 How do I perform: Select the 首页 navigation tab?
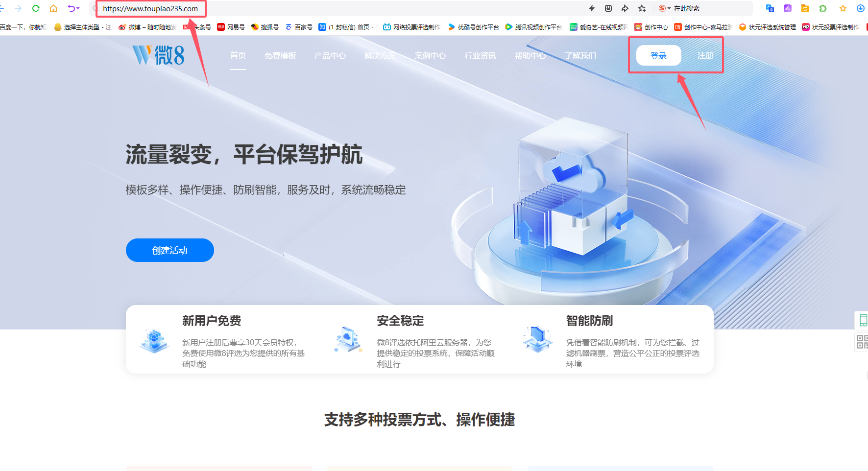238,55
